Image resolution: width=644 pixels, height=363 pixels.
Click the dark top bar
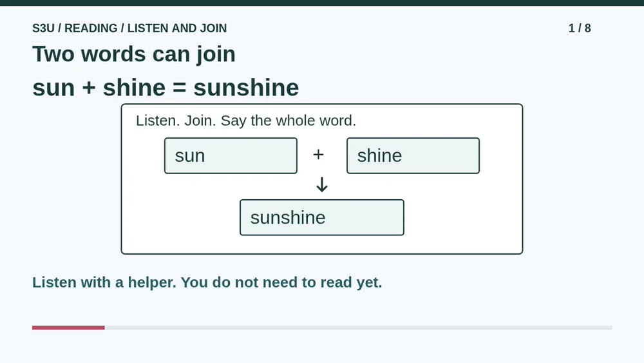tap(322, 3)
